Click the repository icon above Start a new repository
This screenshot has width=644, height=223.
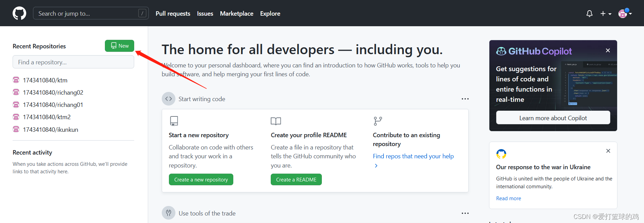pyautogui.click(x=174, y=121)
